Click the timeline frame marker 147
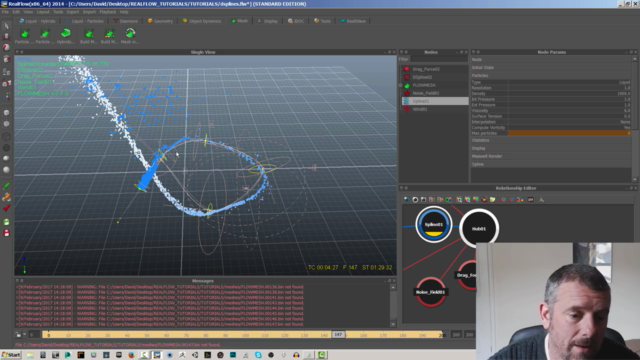This screenshot has height=360, width=640. [338, 335]
